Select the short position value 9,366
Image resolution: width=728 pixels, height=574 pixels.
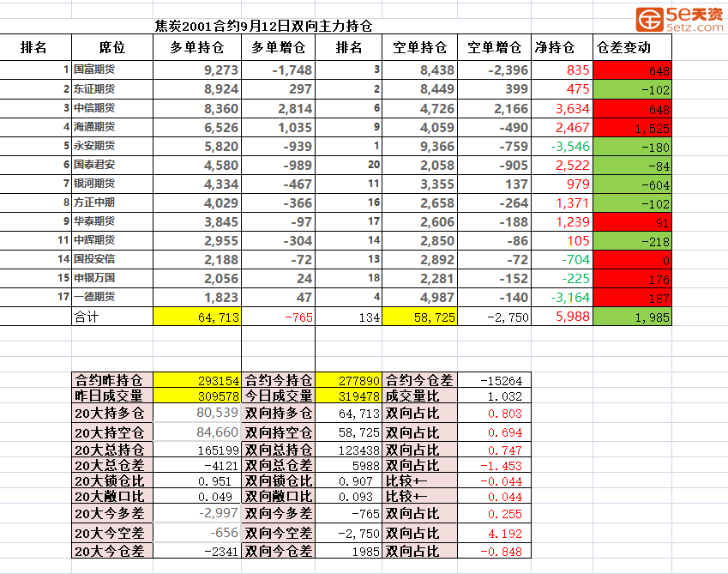tap(419, 146)
